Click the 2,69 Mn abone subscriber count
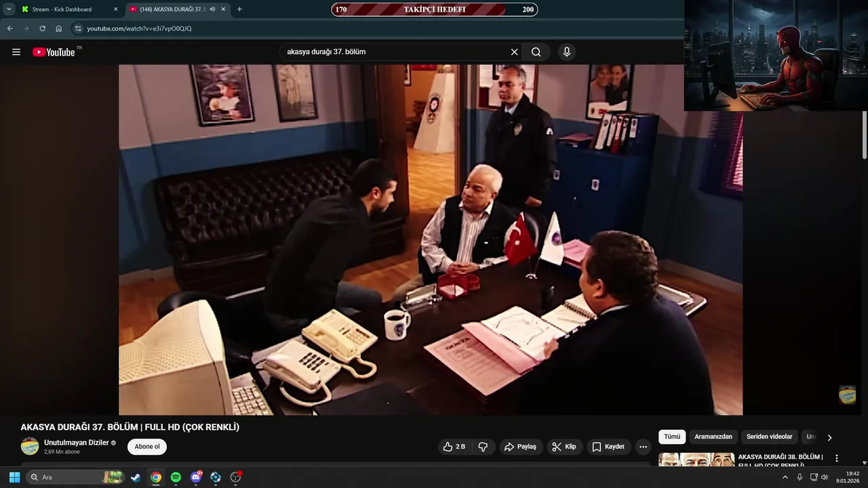The height and width of the screenshot is (488, 868). [62, 452]
